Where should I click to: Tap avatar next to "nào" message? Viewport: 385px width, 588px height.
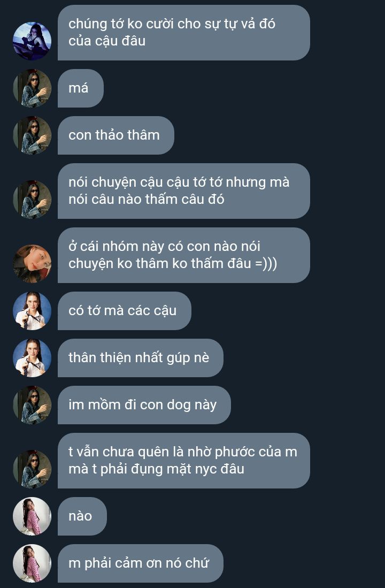(32, 516)
